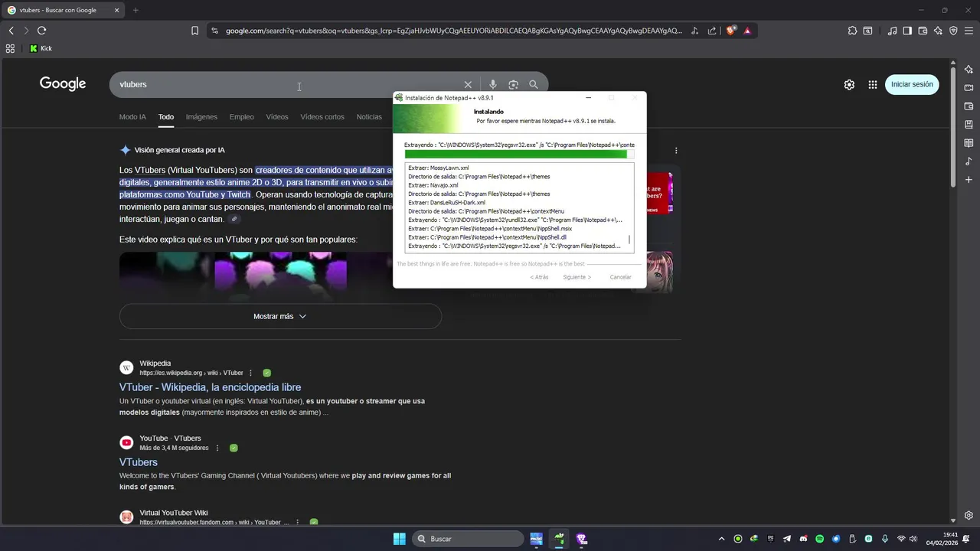Open Brave Talk camera icon in sidebar
The width and height of the screenshot is (980, 551).
[969, 88]
